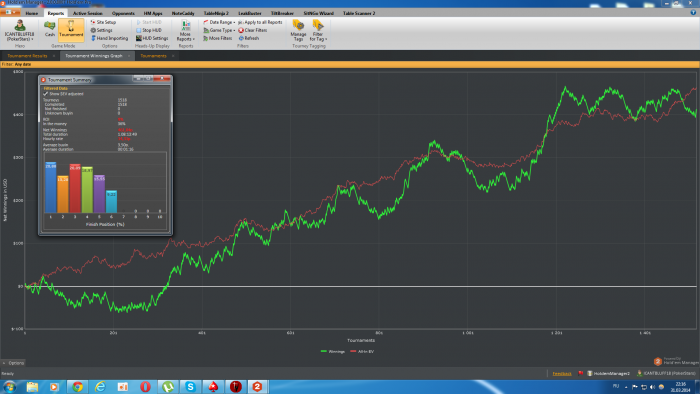Close the Tournaments report tab
Viewport: 700px width, 394px height.
point(173,56)
